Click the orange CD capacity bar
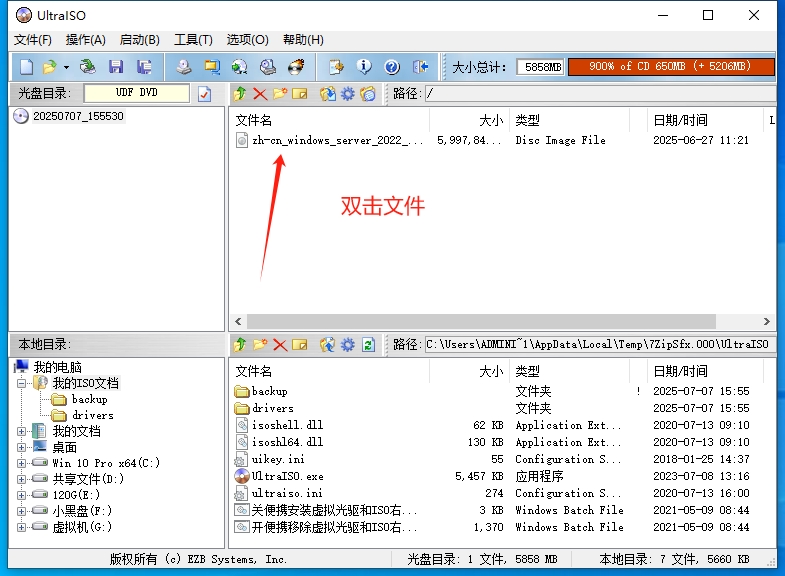Screen dimensions: 785x576 671,67
